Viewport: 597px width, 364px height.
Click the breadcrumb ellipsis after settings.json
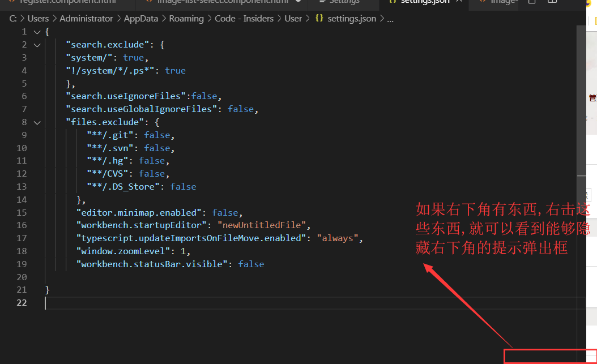[390, 19]
